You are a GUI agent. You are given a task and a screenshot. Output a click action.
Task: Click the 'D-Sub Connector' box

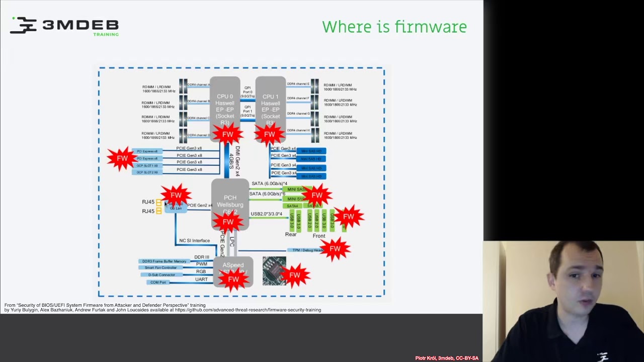(x=162, y=275)
